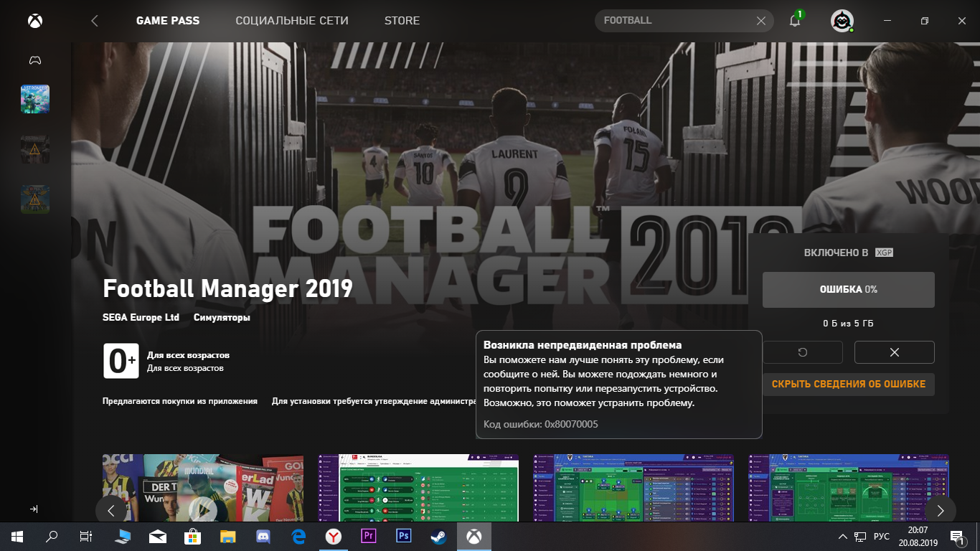Play the first video thumbnail
This screenshot has height=551, width=980.
(x=202, y=509)
